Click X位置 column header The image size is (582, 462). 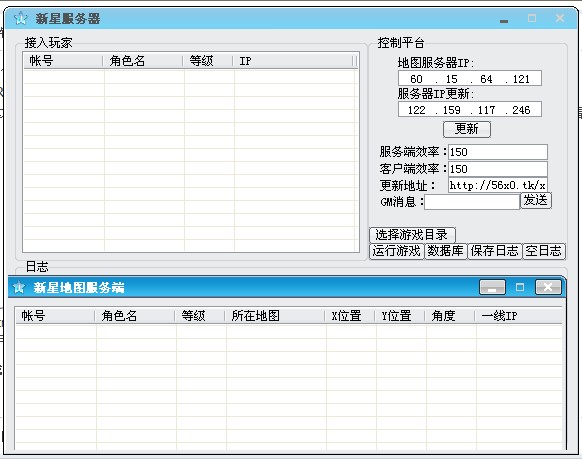350,316
